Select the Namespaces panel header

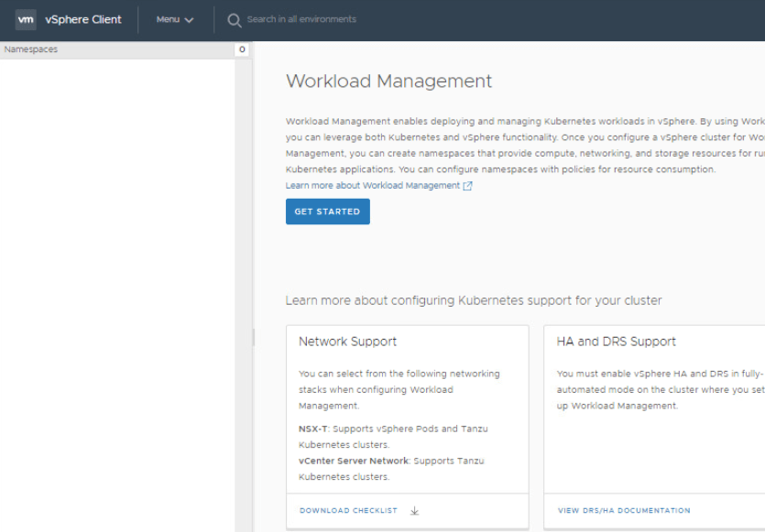click(31, 49)
